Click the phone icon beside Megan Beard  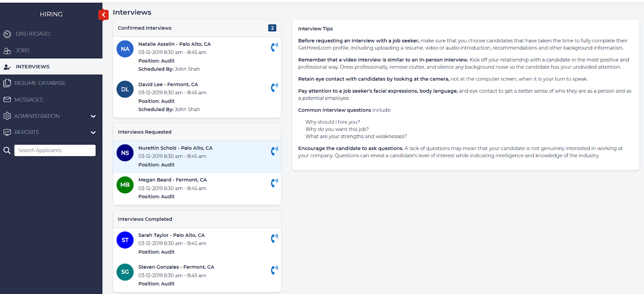coord(274,183)
